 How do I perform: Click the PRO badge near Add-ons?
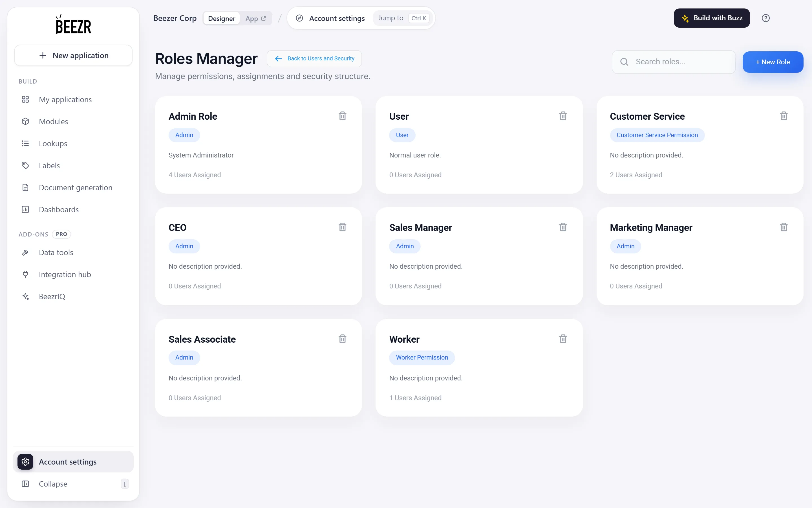tap(61, 234)
